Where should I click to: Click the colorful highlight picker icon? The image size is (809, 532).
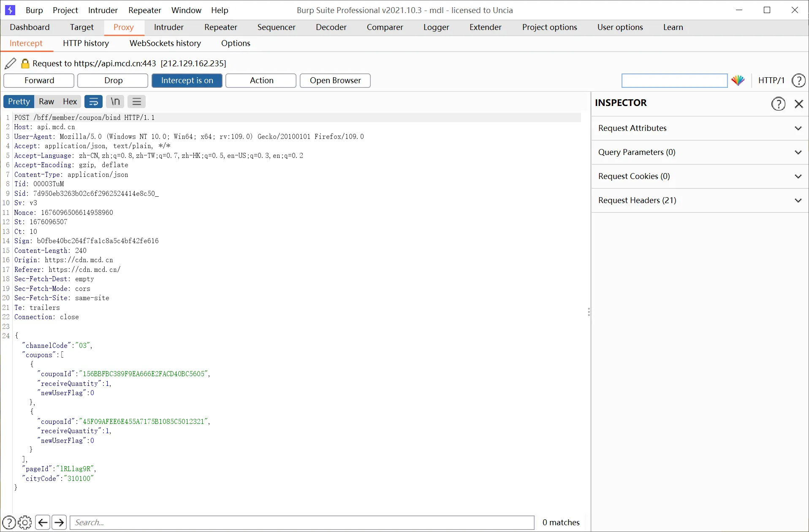pyautogui.click(x=738, y=81)
